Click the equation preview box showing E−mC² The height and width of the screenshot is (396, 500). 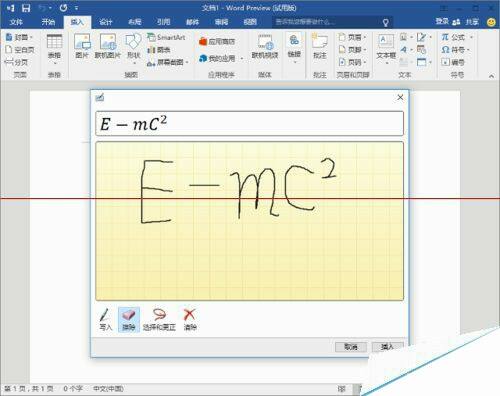point(249,124)
